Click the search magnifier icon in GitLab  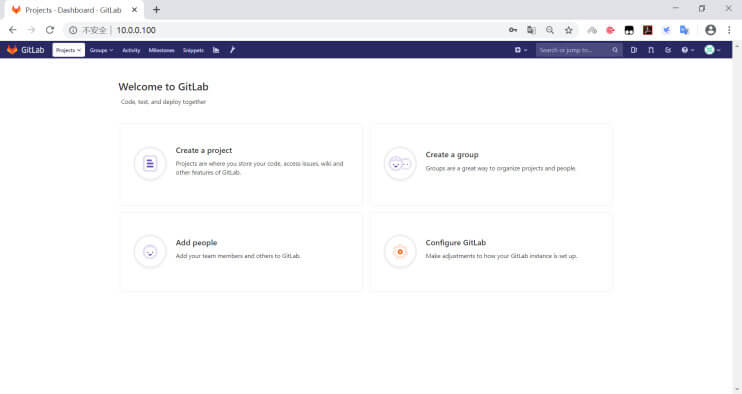coord(615,50)
